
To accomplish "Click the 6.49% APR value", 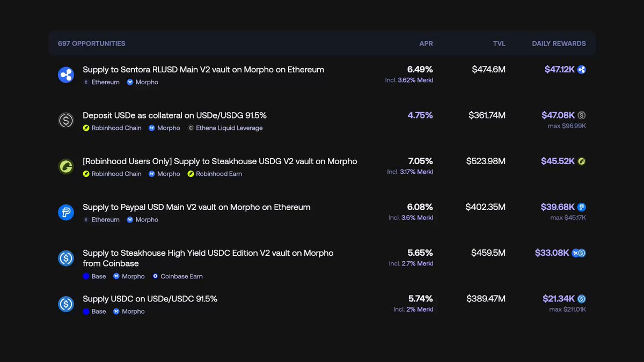I will click(420, 69).
